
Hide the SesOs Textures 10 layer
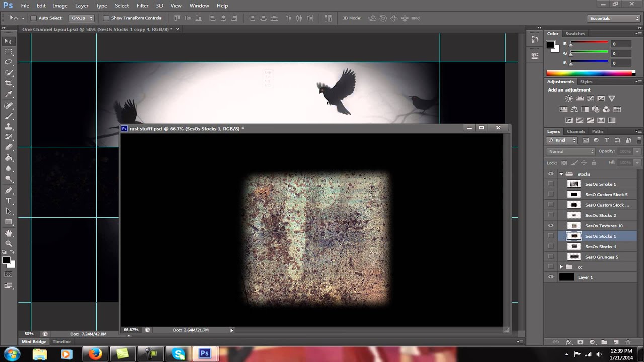pos(551,226)
